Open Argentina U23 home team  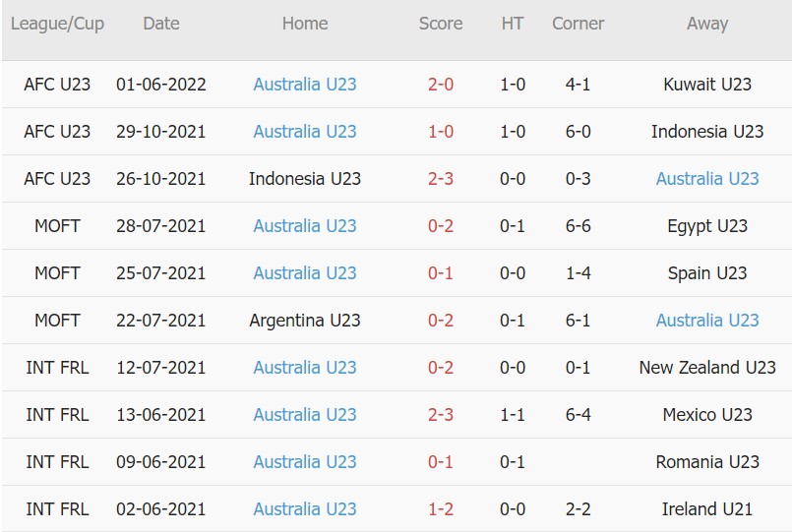point(305,321)
